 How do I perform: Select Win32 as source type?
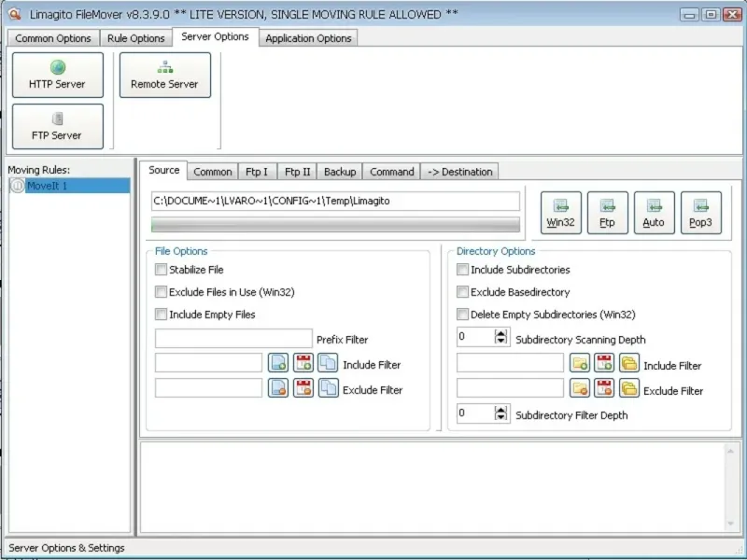[x=561, y=213]
